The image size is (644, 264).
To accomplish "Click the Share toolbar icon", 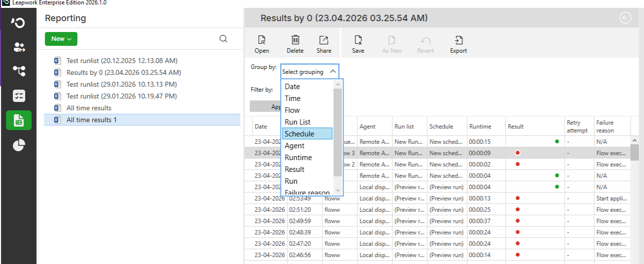I will [324, 44].
